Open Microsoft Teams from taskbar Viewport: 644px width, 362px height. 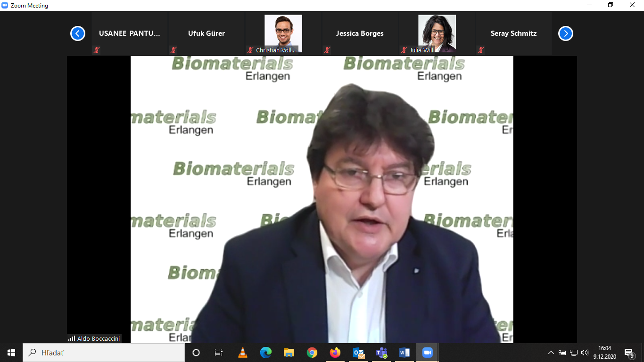381,353
